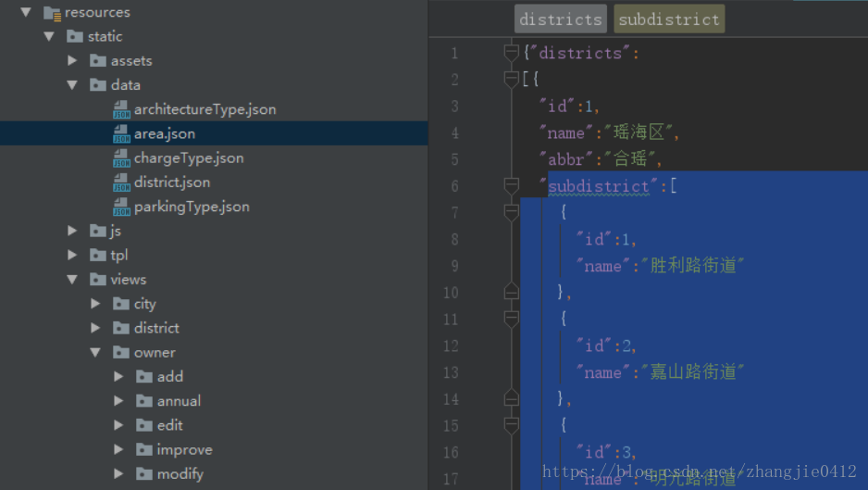Fold the object starting at line 7
This screenshot has height=490, width=868.
click(x=511, y=212)
